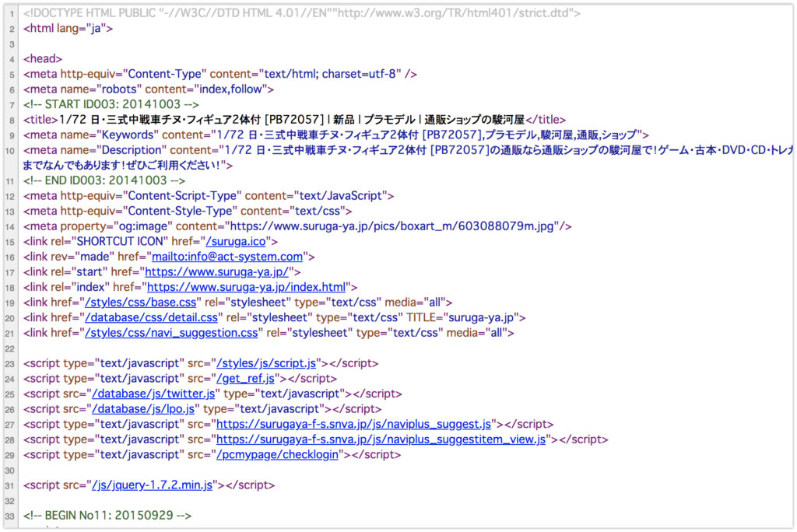
Task: Click the <html lang="ja"> tag
Action: (x=68, y=29)
